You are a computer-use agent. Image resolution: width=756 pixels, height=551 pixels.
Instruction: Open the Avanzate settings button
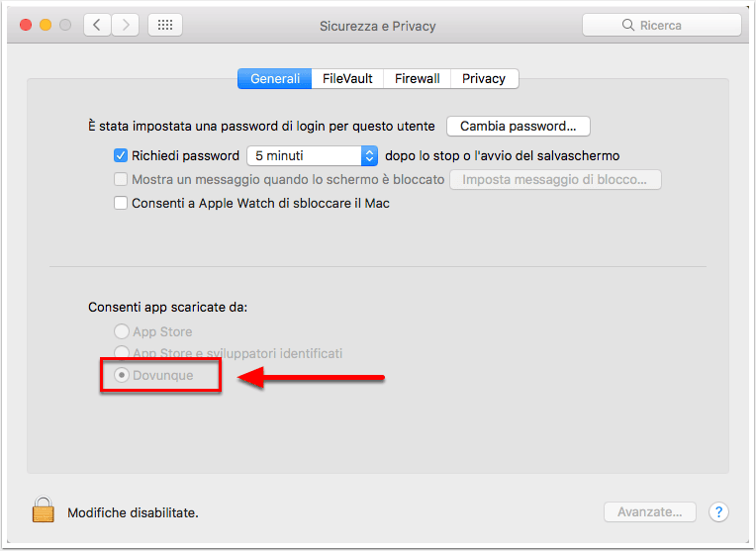[x=650, y=512]
